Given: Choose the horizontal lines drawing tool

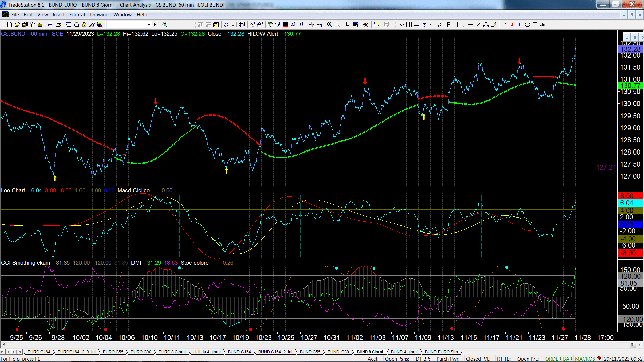Looking at the screenshot, I should point(416,25).
